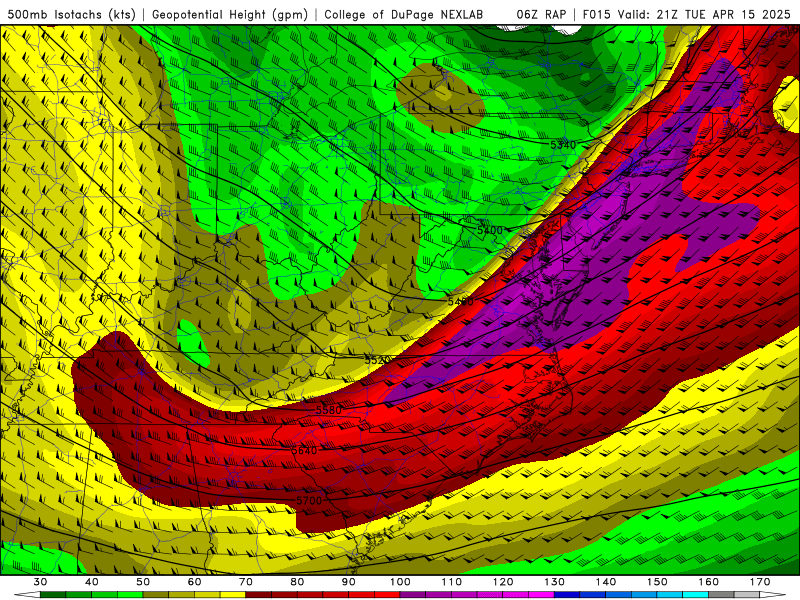Select the 5340 height contour label

pyautogui.click(x=563, y=145)
